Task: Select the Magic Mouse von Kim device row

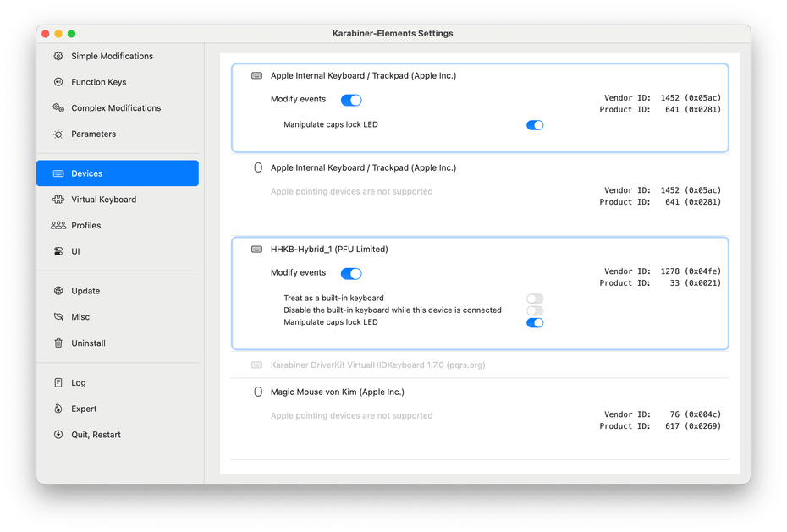Action: pos(337,392)
